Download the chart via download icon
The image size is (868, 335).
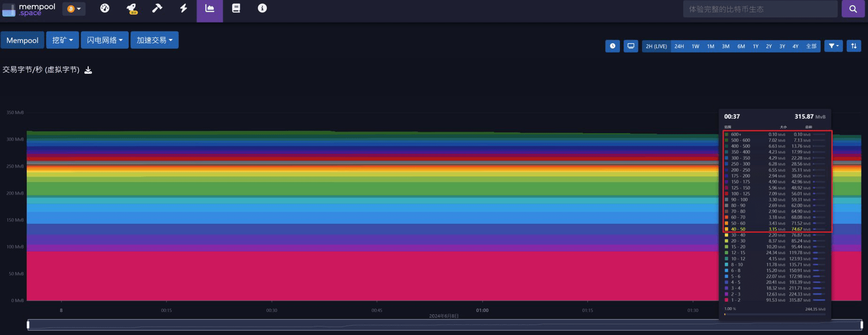click(x=88, y=70)
